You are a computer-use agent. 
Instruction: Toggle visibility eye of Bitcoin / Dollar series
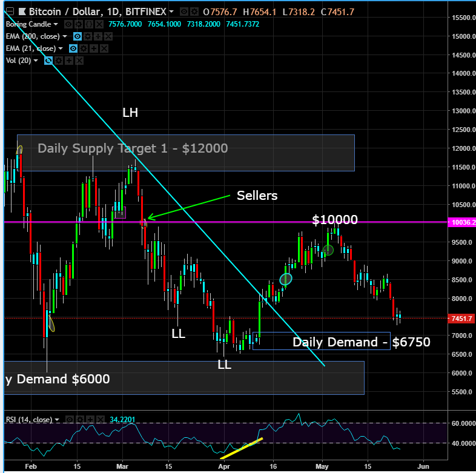pyautogui.click(x=183, y=12)
